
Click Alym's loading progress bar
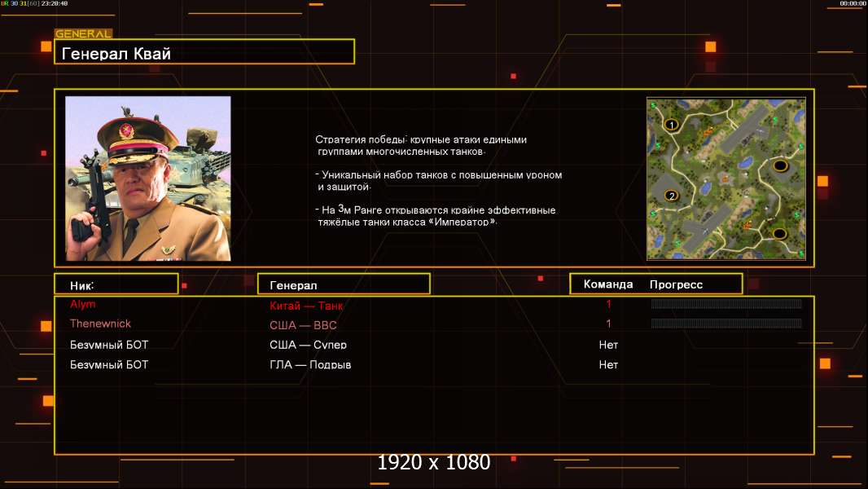click(x=726, y=304)
